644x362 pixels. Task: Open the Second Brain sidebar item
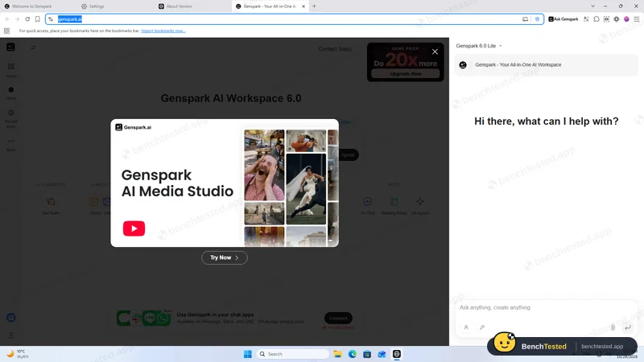pyautogui.click(x=11, y=118)
